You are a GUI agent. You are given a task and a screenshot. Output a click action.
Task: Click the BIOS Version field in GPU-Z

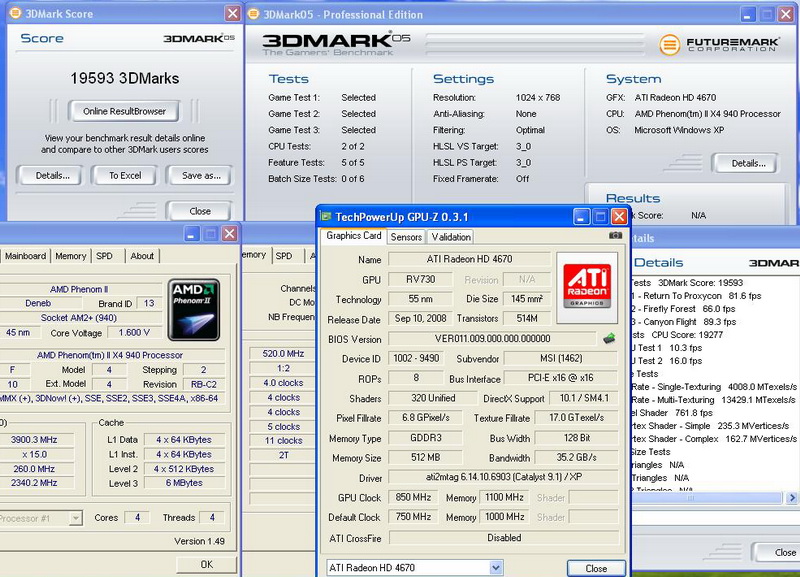[492, 339]
